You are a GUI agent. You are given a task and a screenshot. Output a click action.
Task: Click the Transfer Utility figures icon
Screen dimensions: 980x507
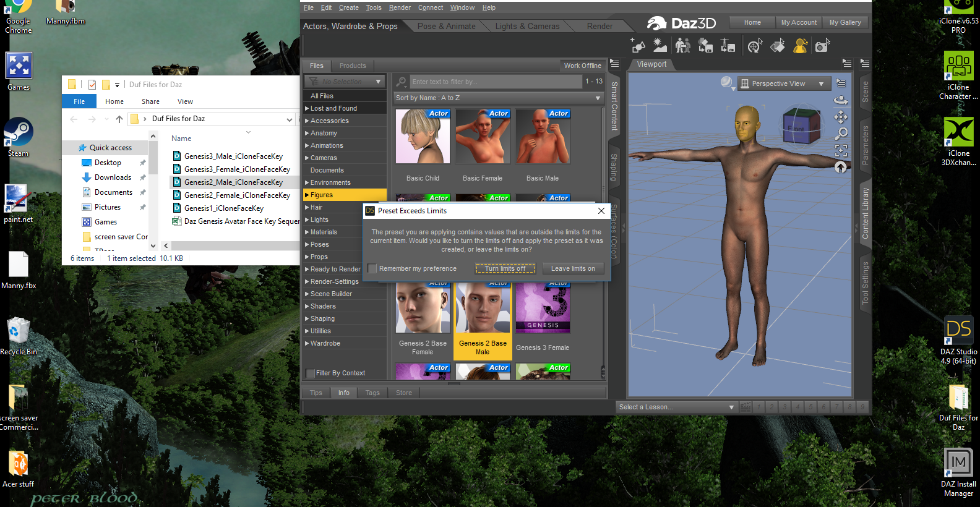(x=683, y=46)
